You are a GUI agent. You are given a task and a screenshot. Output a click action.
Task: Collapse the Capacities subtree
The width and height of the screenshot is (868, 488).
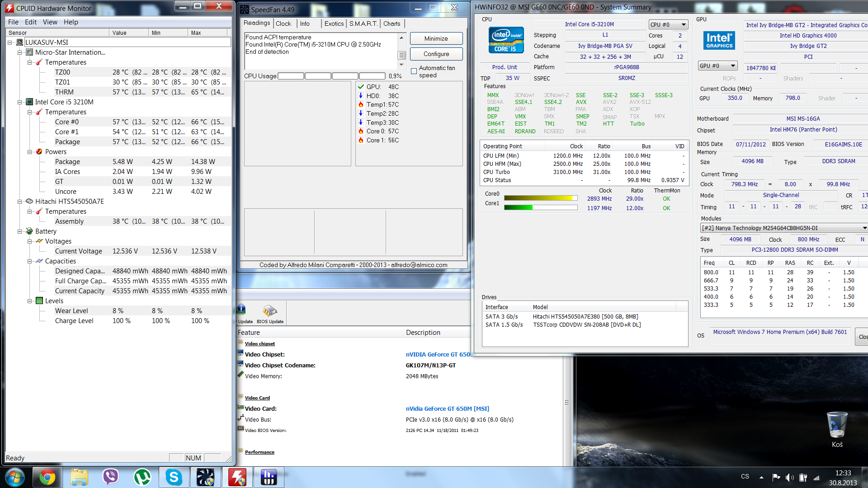coord(30,261)
